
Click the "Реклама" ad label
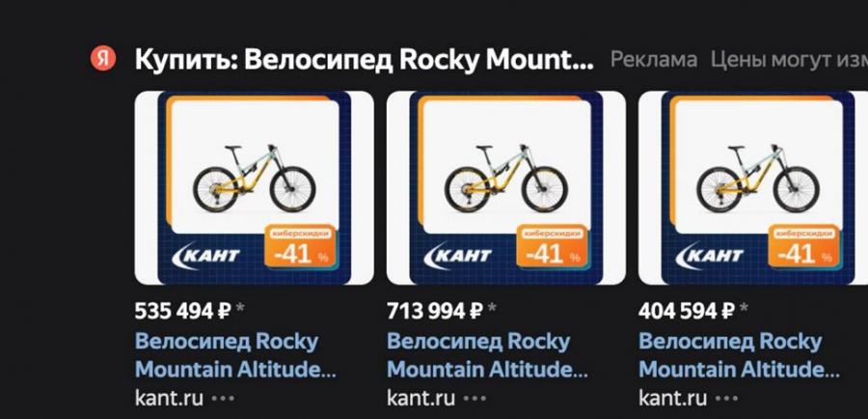653,60
